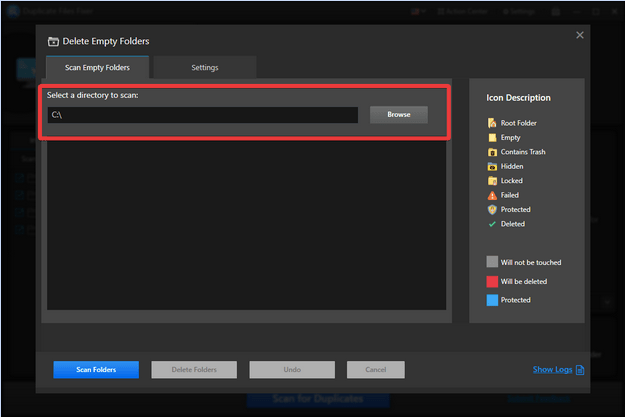
Task: Click the red Will be deleted swatch
Action: click(492, 281)
